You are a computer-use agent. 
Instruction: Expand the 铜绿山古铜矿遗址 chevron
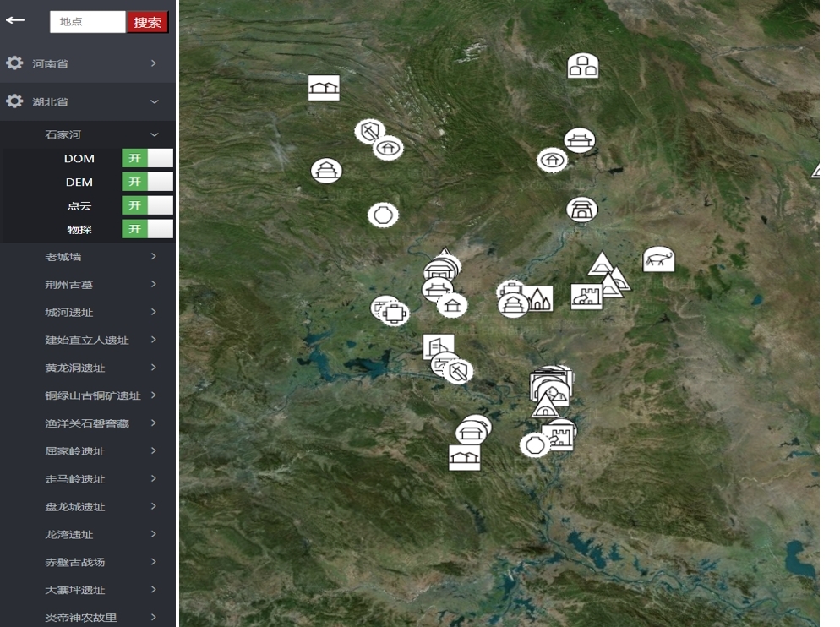pyautogui.click(x=154, y=395)
